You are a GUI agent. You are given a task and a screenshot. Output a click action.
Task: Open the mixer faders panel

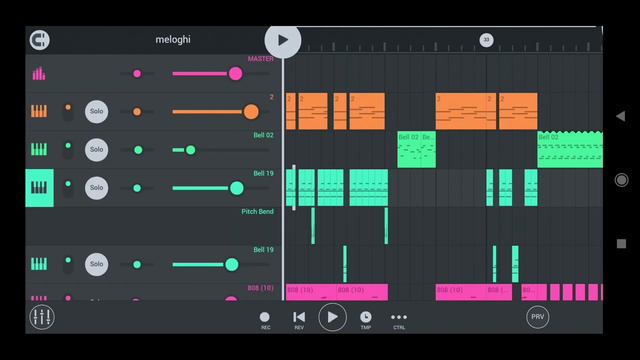tap(42, 317)
